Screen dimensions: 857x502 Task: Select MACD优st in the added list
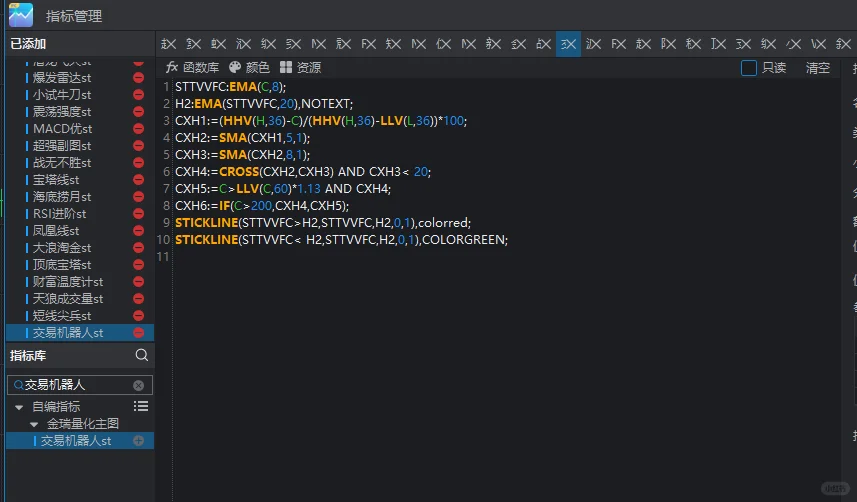[62, 129]
